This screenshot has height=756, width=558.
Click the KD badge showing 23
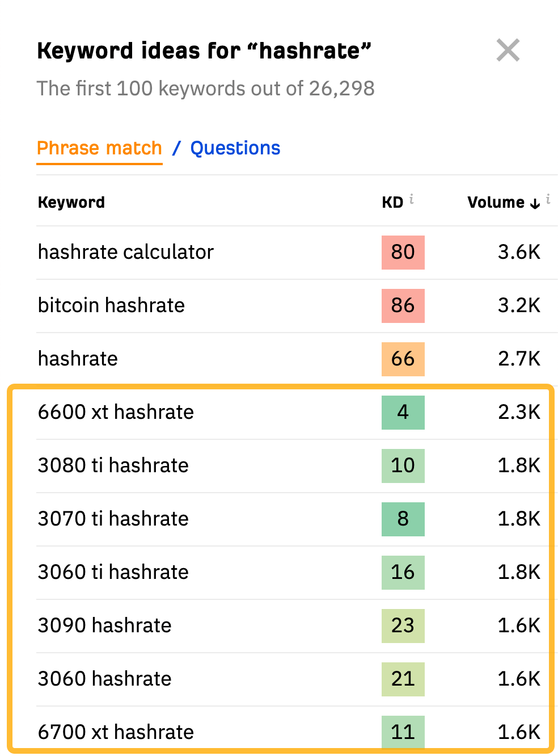click(403, 626)
